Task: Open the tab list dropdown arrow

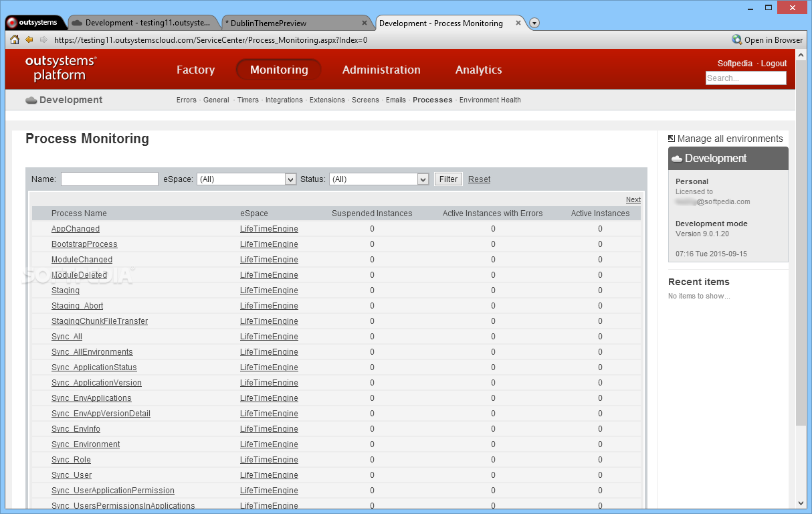Action: pyautogui.click(x=534, y=23)
